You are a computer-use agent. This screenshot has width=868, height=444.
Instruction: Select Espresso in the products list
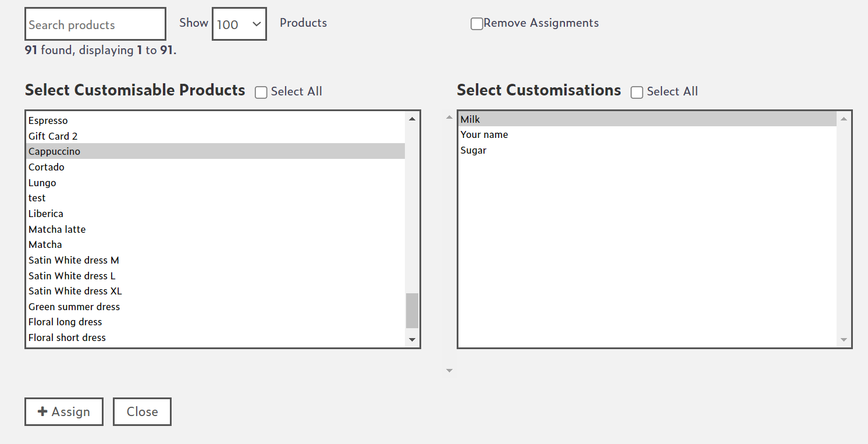[x=48, y=120]
